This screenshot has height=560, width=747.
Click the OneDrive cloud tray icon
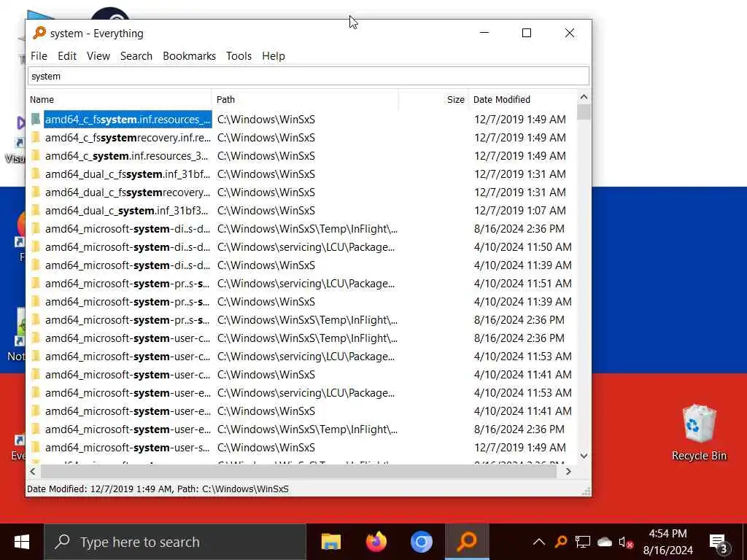pos(604,542)
